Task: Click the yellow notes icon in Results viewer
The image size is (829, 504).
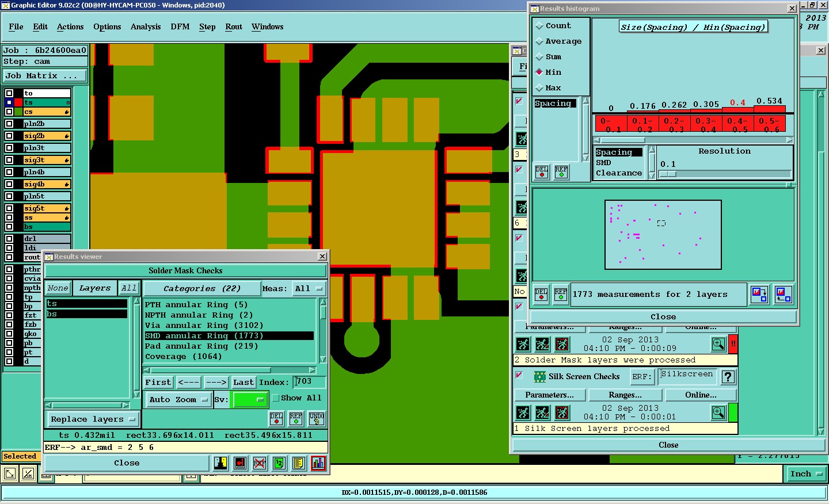Action: pyautogui.click(x=298, y=463)
